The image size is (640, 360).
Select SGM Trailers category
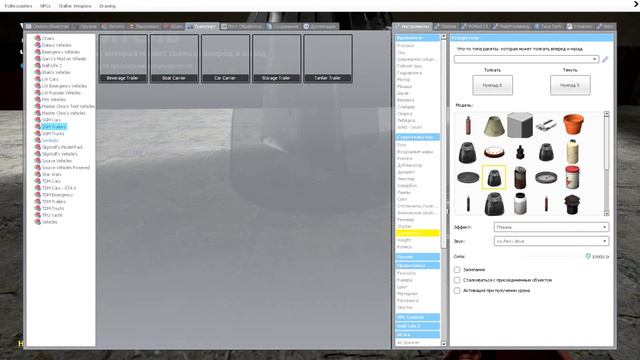coord(54,127)
